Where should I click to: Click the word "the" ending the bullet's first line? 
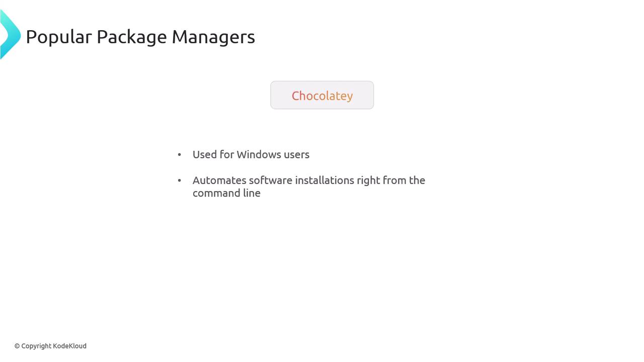pyautogui.click(x=417, y=180)
